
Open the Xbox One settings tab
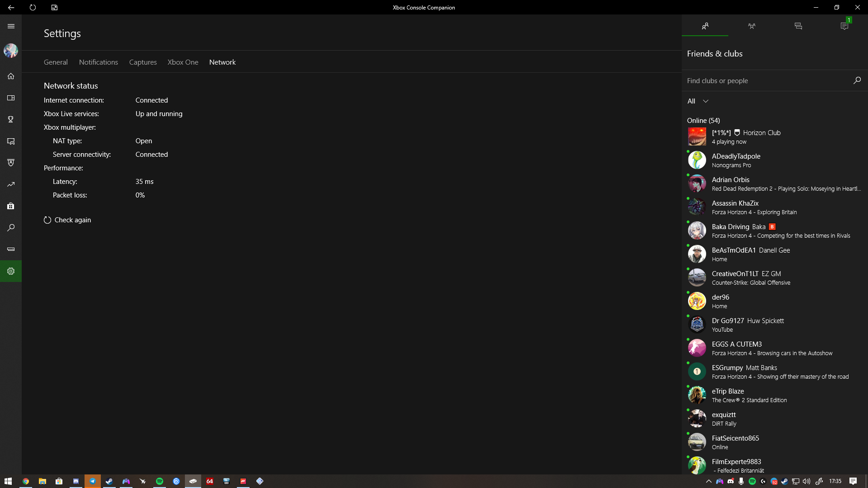click(183, 62)
